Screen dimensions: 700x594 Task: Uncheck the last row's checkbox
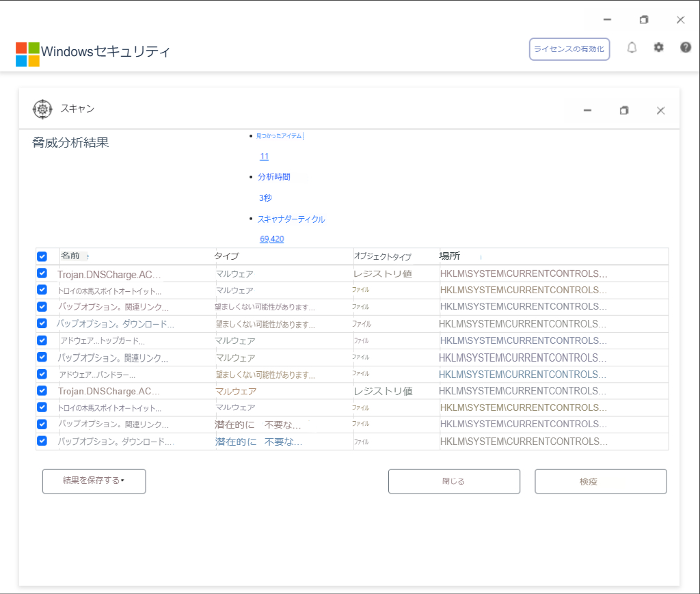pos(42,441)
